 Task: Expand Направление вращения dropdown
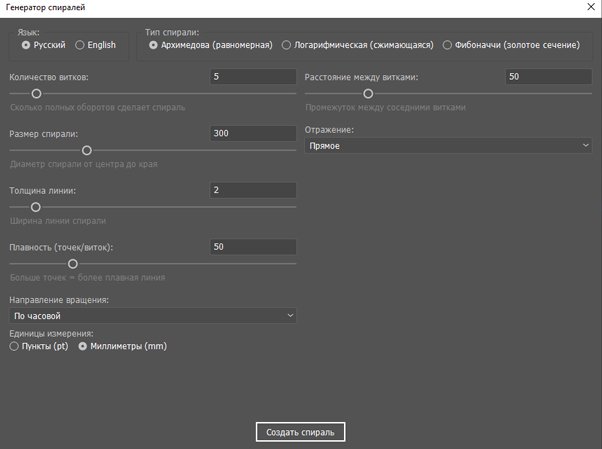pyautogui.click(x=152, y=316)
